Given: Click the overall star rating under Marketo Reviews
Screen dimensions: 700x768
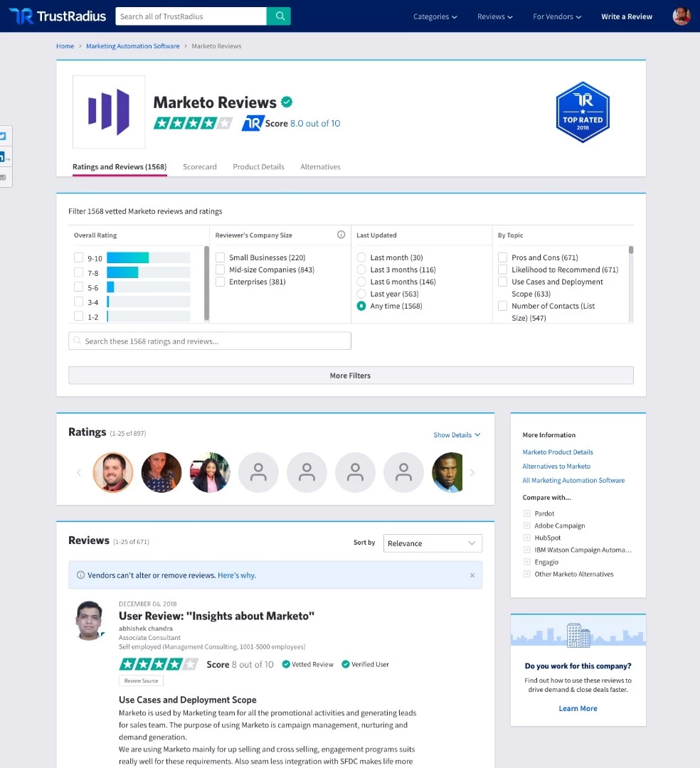Looking at the screenshot, I should click(193, 123).
